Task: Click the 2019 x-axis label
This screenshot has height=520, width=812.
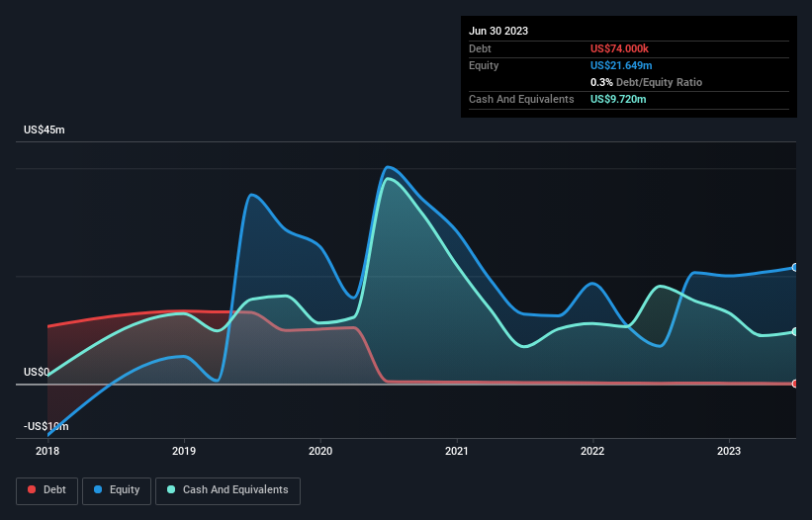Action: point(184,451)
